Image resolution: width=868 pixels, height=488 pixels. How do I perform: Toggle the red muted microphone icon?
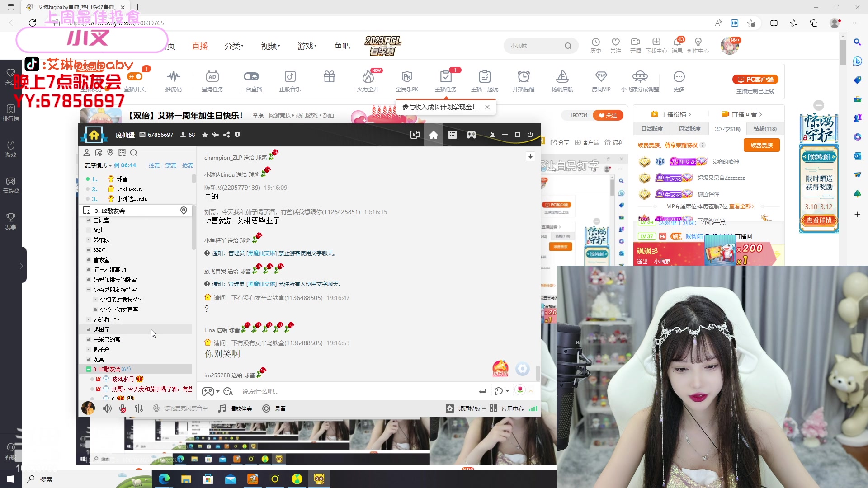(123, 408)
